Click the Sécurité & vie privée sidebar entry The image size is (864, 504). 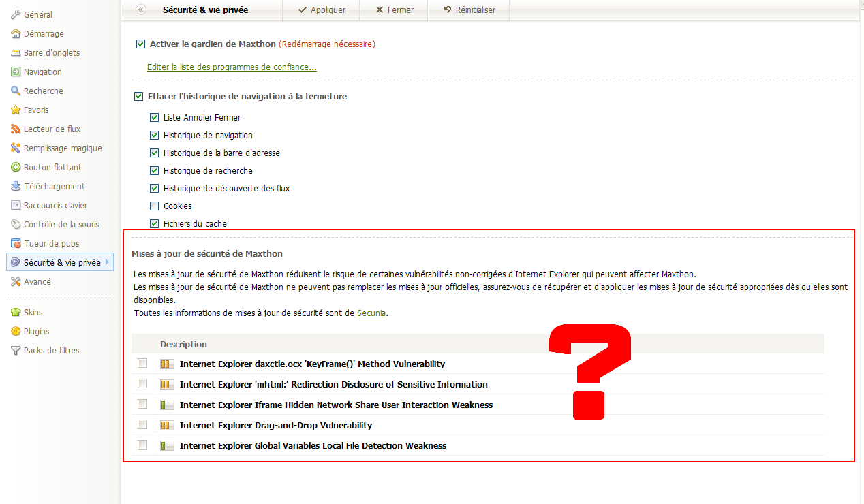[60, 262]
